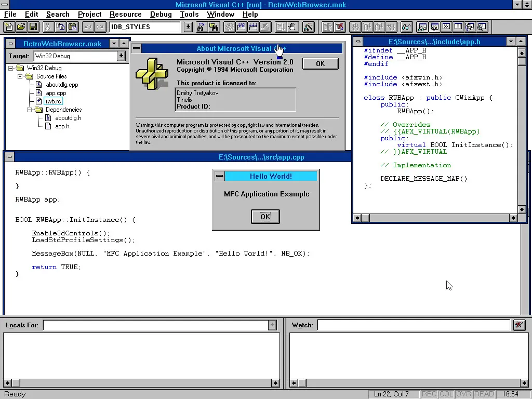This screenshot has height=399, width=532.
Task: Open the Edit menu
Action: 31,14
